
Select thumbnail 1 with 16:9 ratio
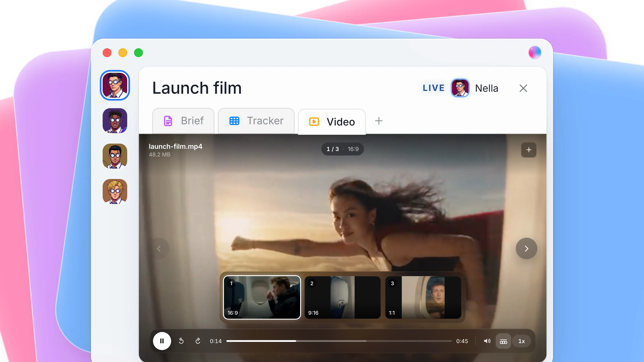(x=262, y=297)
